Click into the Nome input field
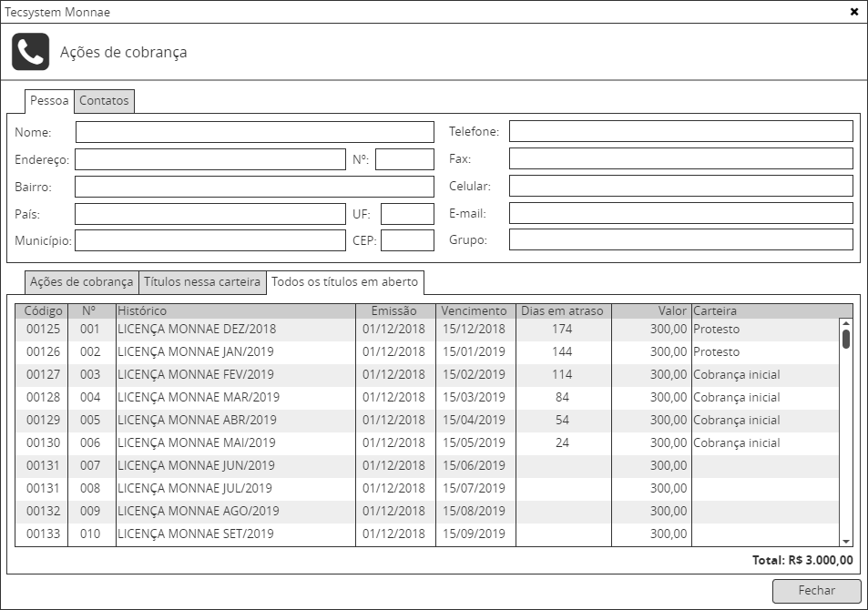This screenshot has height=610, width=868. (254, 132)
